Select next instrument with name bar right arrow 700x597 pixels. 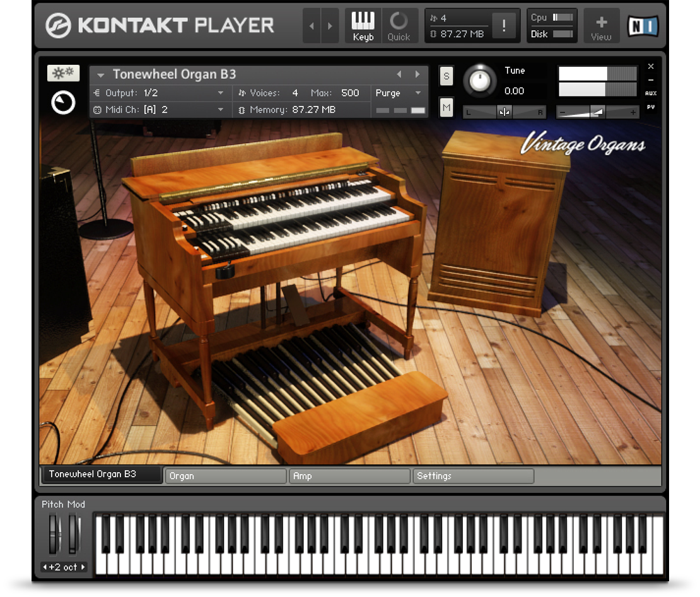(x=417, y=74)
